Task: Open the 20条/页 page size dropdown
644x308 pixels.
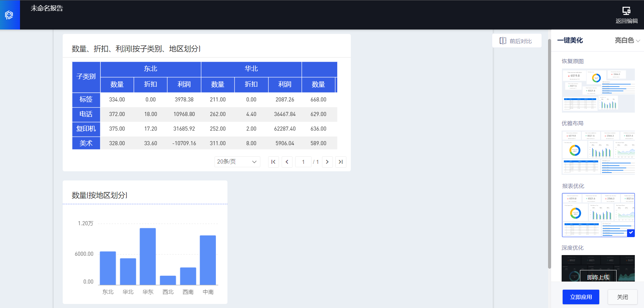Action: (237, 162)
